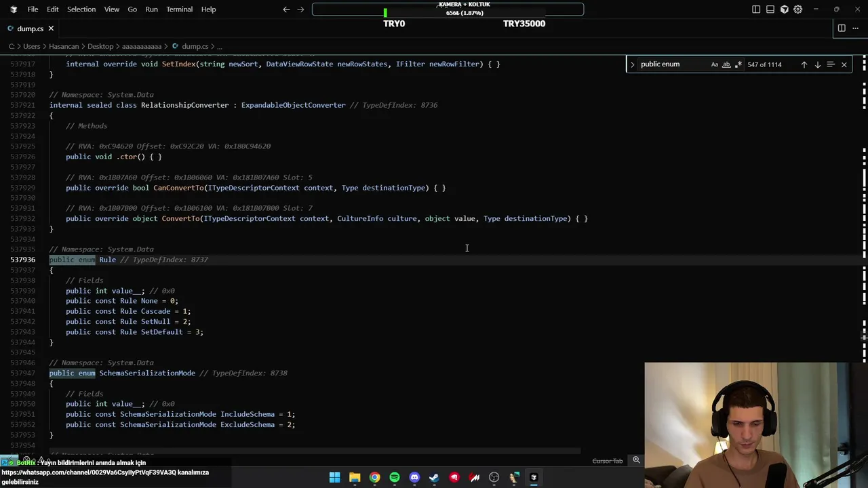Toggle Match Whole Word in find box
868x488 pixels.
pyautogui.click(x=726, y=64)
